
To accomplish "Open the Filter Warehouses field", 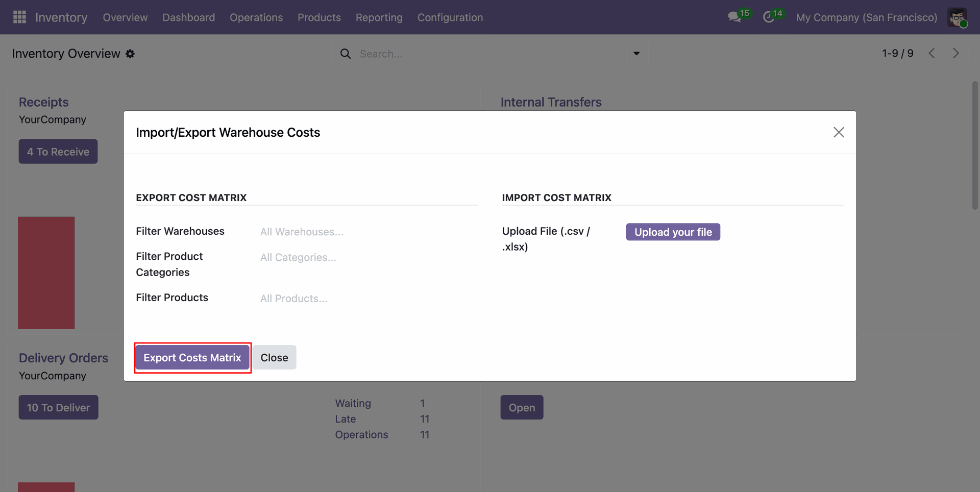I will pyautogui.click(x=369, y=232).
